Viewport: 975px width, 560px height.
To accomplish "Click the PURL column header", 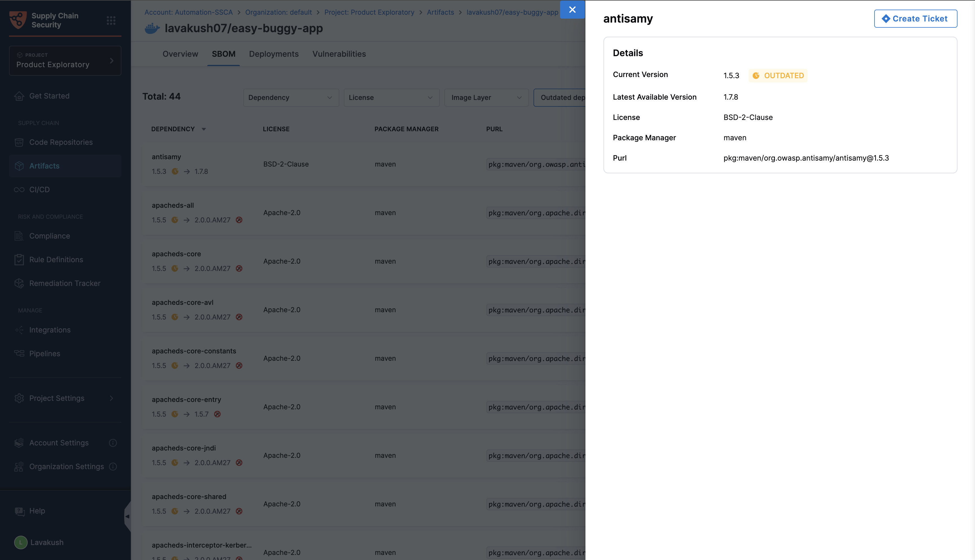I will coord(494,129).
